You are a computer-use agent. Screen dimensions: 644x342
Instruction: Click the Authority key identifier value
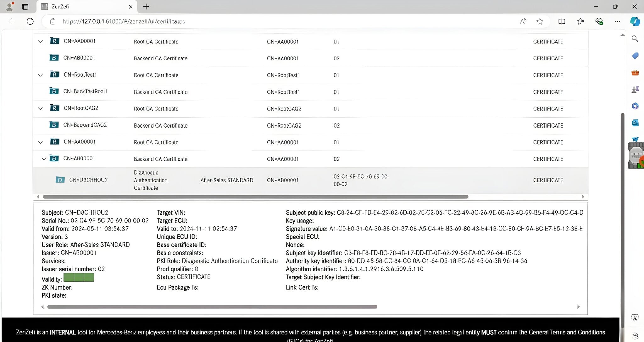(437, 261)
